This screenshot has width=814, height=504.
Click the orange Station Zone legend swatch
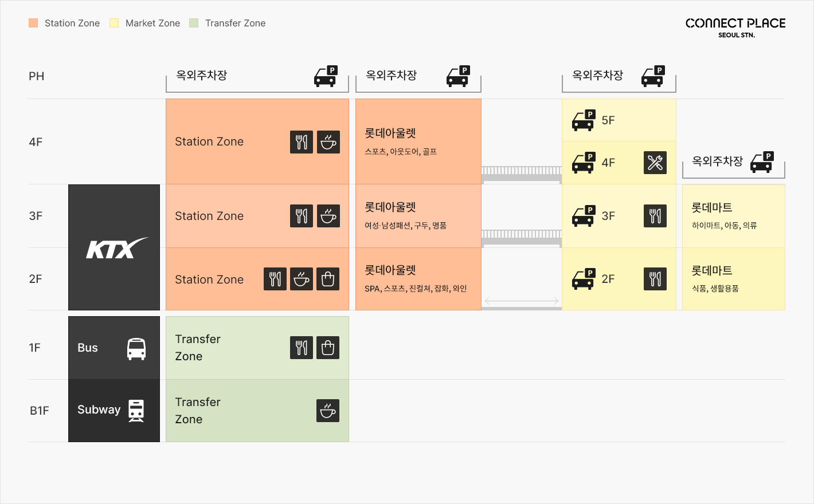tap(33, 23)
